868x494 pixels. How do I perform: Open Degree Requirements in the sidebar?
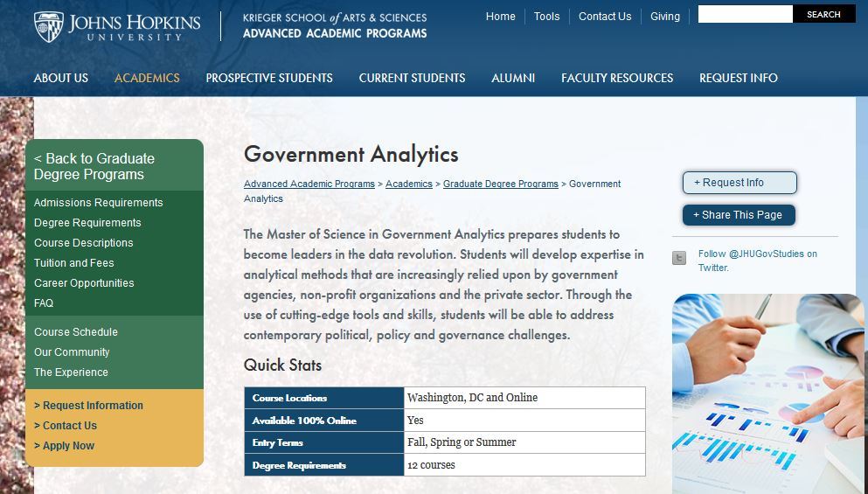[87, 223]
